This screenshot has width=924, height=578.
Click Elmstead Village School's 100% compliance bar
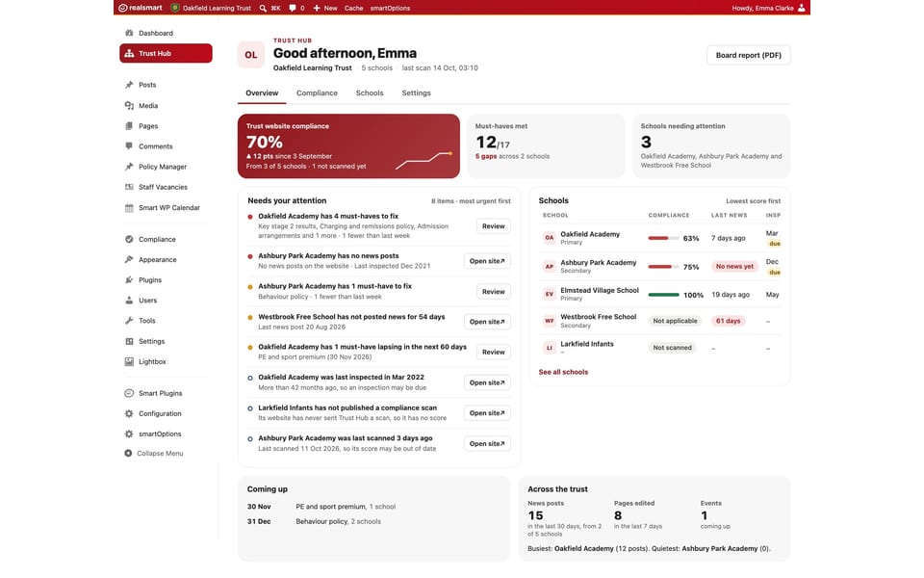pos(663,295)
